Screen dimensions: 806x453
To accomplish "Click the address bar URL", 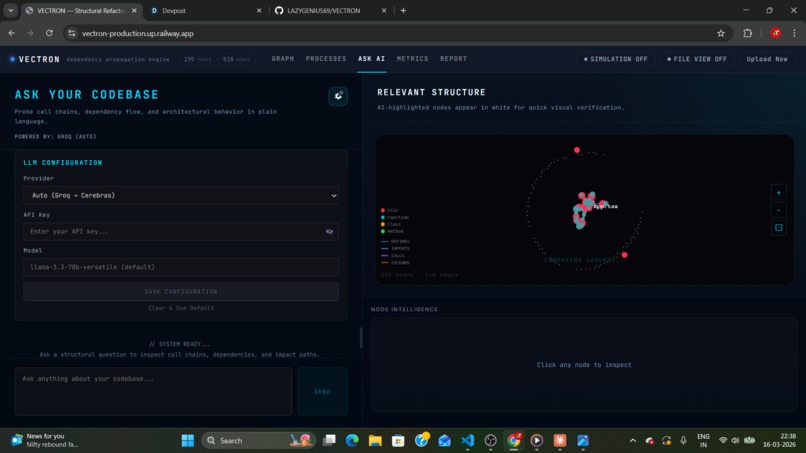I will click(x=137, y=33).
